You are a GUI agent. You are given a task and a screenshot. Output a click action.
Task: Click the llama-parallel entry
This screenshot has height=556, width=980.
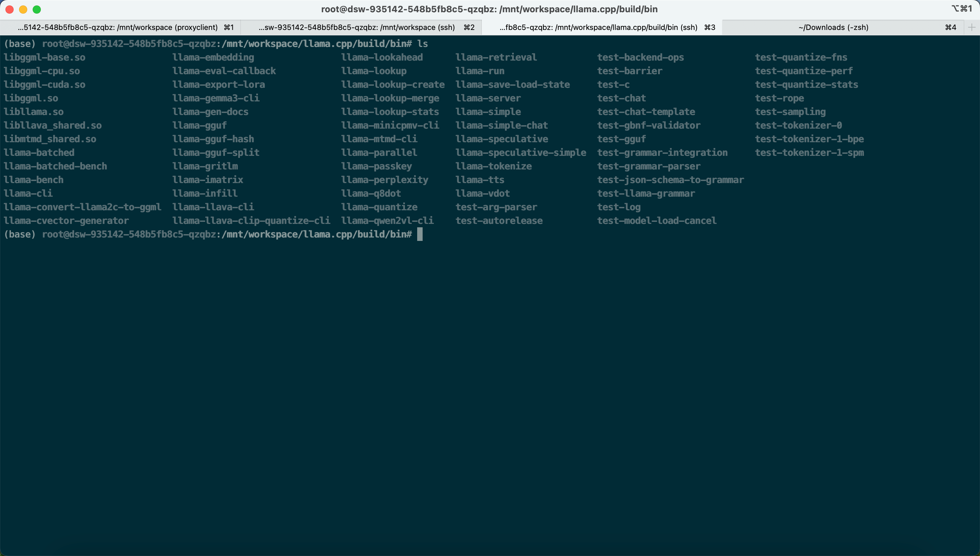[x=379, y=153]
